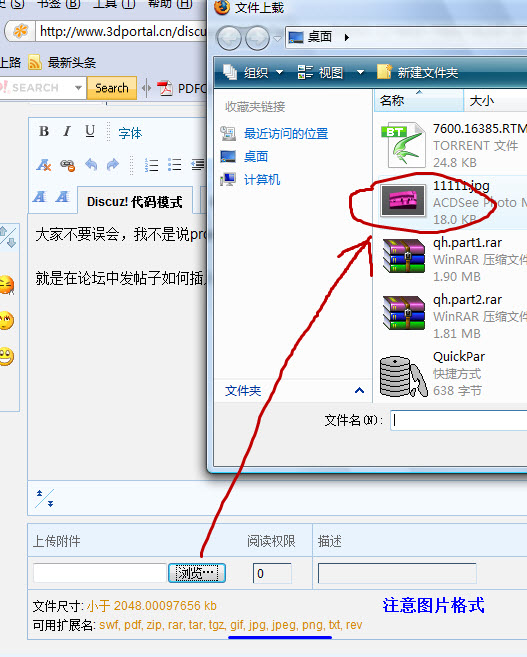Click the undo arrow in editor
This screenshot has width=527, height=657.
[91, 165]
